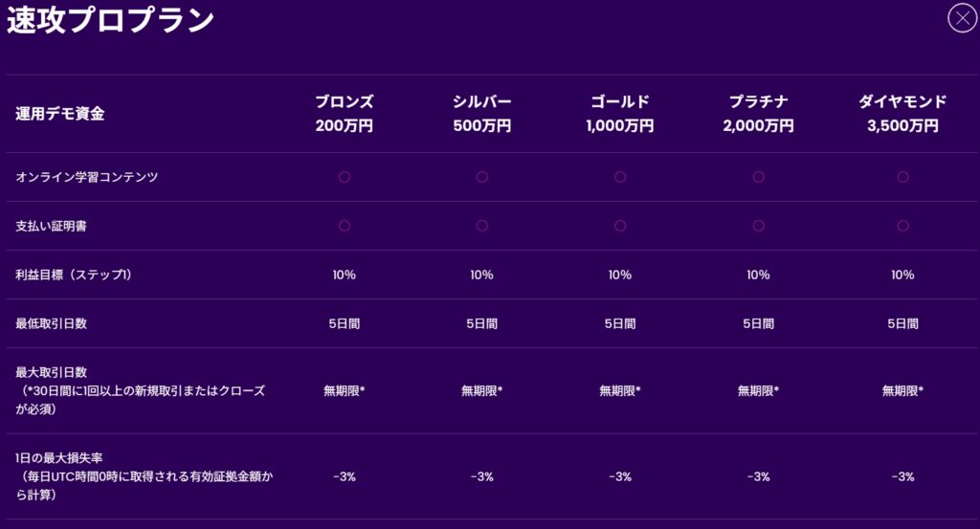Click the 速攻プロプラン heading
This screenshot has height=529, width=980.
click(110, 20)
